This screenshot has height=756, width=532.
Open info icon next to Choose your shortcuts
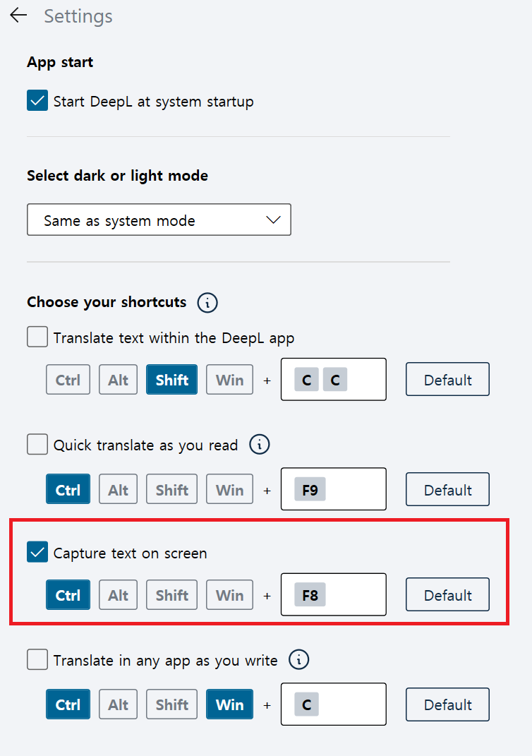tap(207, 303)
